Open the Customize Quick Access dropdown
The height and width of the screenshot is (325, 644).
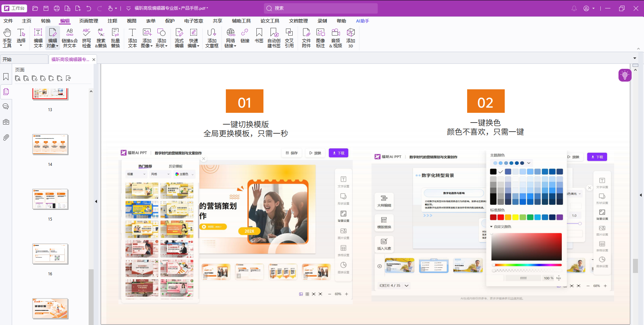point(129,8)
